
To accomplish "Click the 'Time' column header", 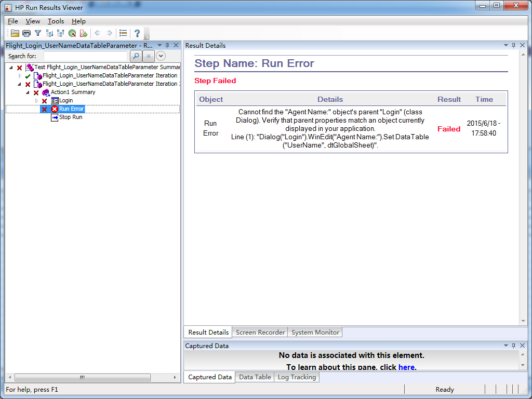I will [x=484, y=99].
